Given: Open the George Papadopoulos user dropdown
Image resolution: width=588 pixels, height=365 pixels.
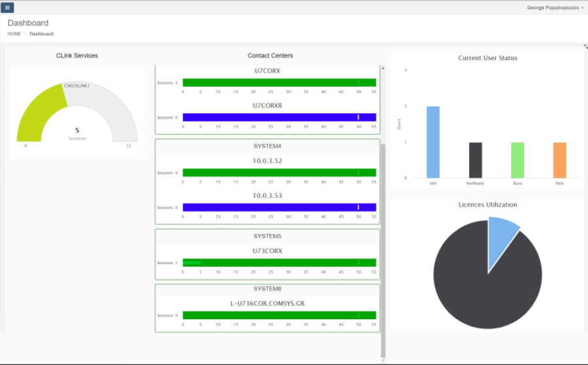Looking at the screenshot, I should 555,8.
